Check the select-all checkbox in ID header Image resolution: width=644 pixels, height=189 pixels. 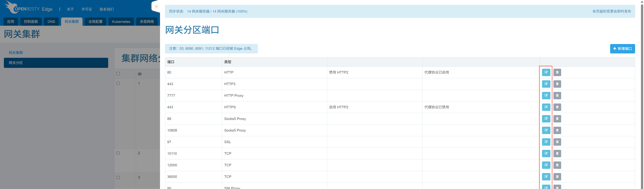coord(118,74)
